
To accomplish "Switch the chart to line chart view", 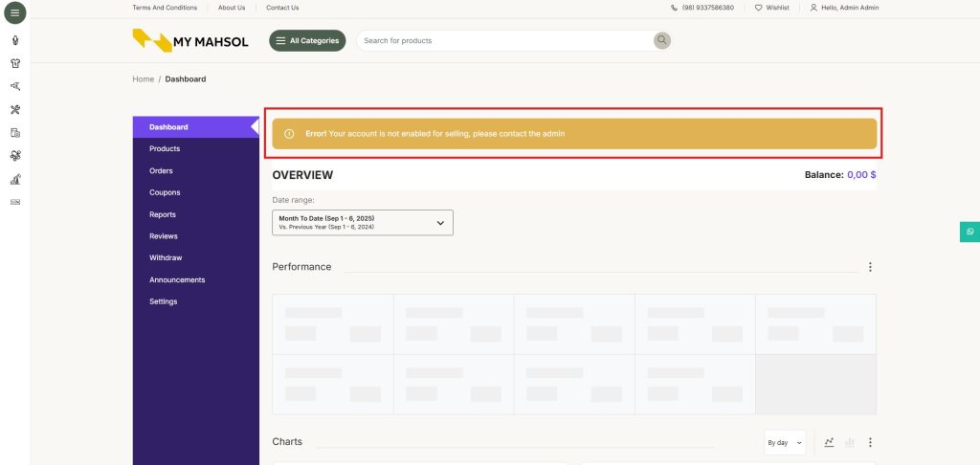I will click(829, 442).
